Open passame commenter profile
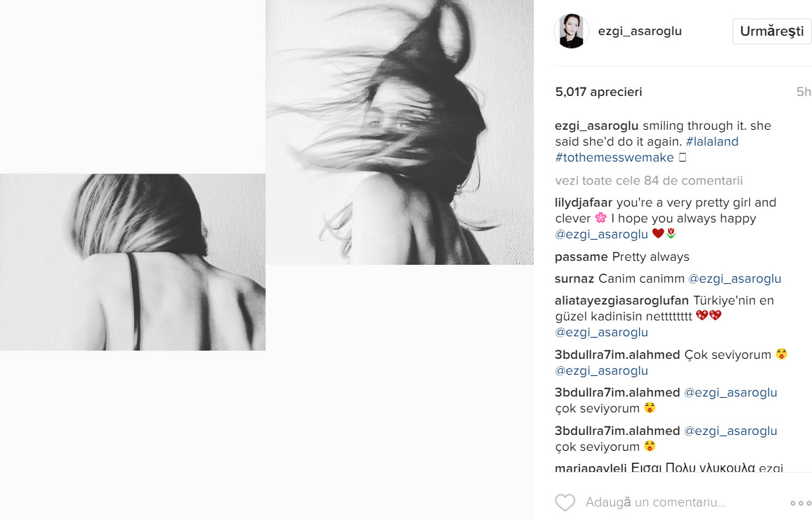Image resolution: width=812 pixels, height=519 pixels. click(x=582, y=257)
